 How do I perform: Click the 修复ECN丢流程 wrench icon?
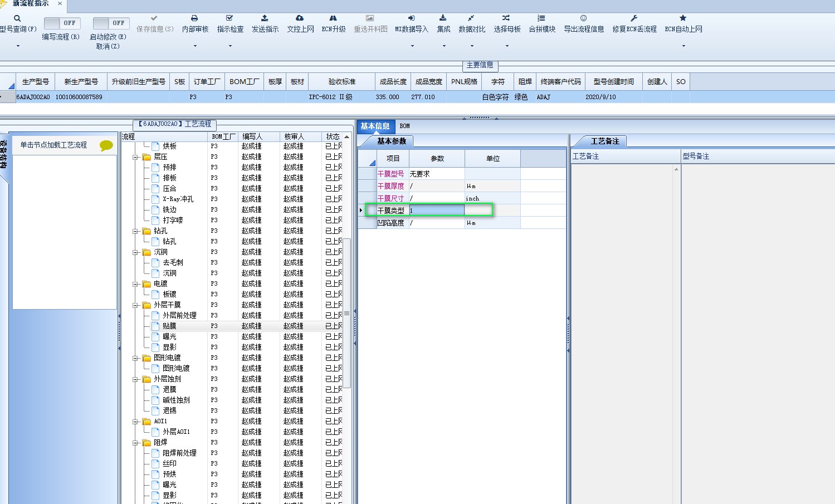[x=634, y=18]
